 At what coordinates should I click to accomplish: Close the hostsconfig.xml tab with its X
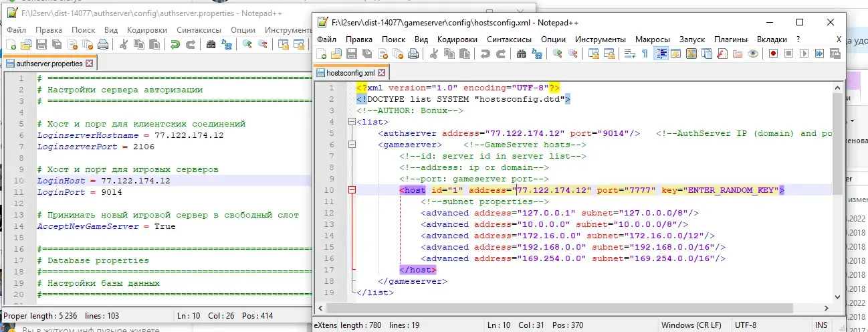[381, 72]
